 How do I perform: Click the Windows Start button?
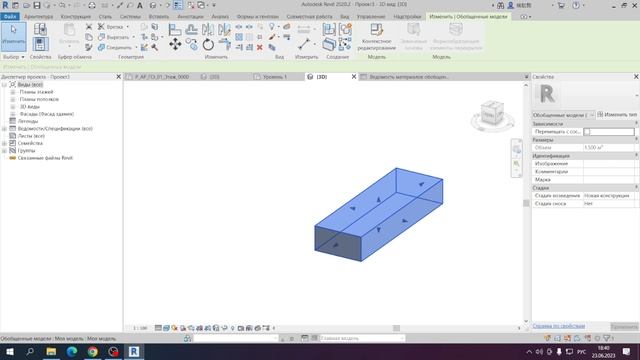(10, 352)
